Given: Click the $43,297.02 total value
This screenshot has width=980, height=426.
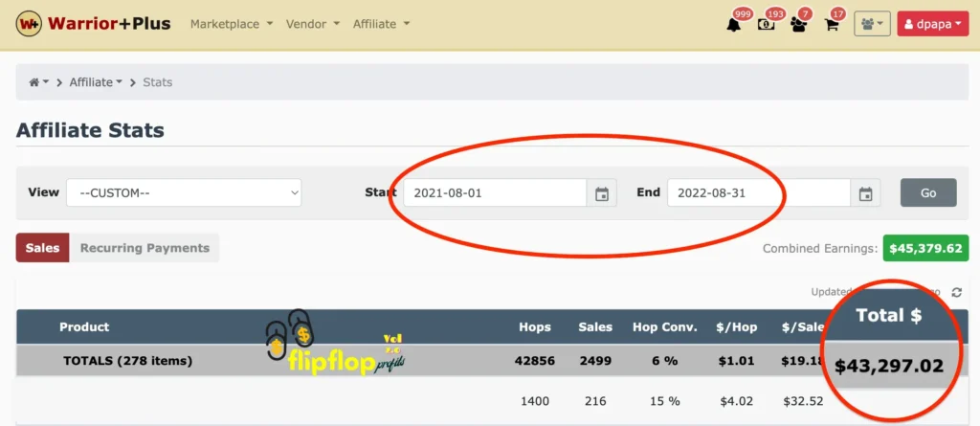Looking at the screenshot, I should (x=889, y=366).
